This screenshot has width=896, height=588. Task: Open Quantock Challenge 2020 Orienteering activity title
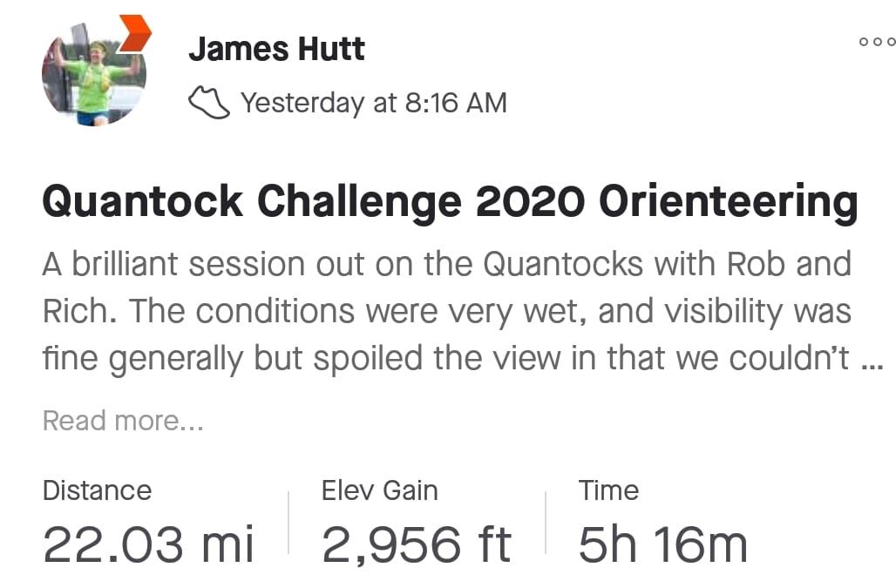coord(450,202)
